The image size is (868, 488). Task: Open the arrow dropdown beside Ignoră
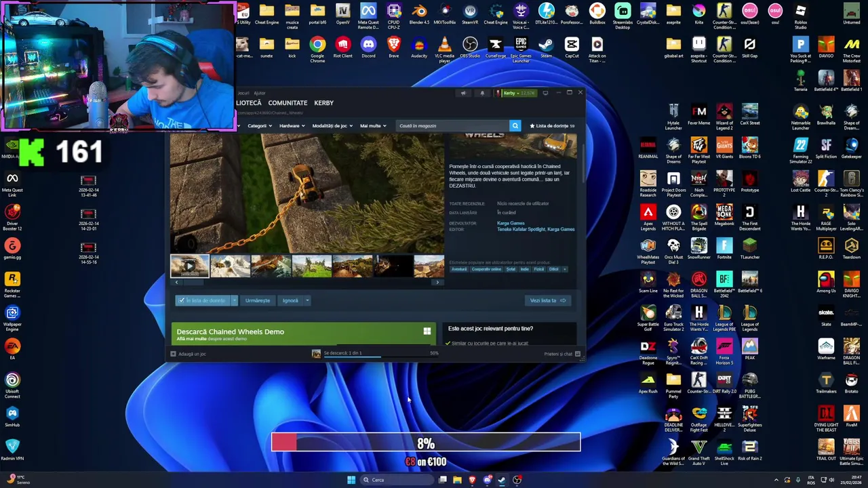307,300
